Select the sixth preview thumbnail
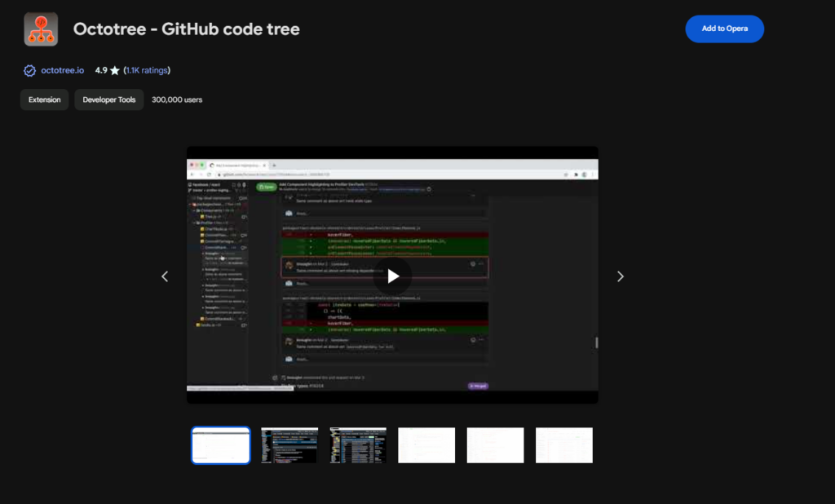The image size is (835, 504). 563,445
